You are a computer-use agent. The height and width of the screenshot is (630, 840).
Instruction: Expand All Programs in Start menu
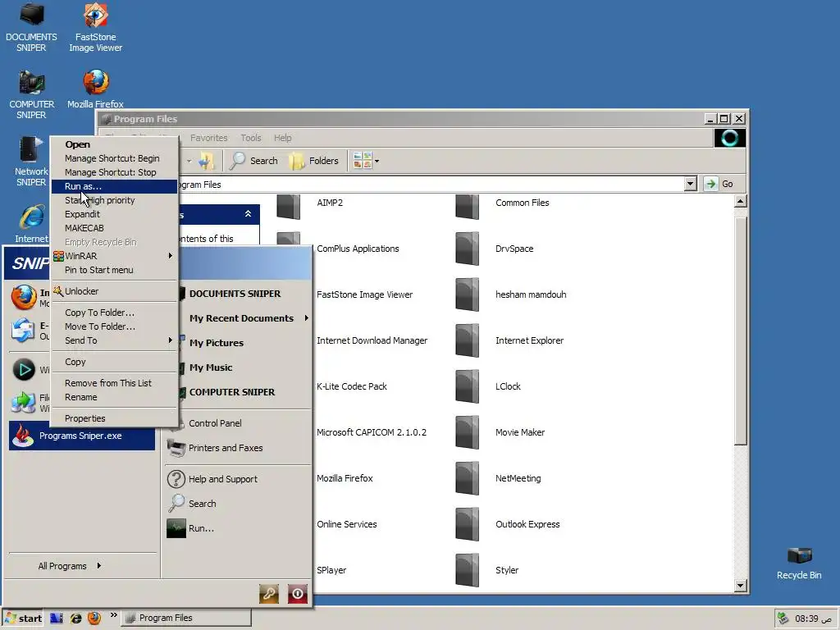click(70, 566)
